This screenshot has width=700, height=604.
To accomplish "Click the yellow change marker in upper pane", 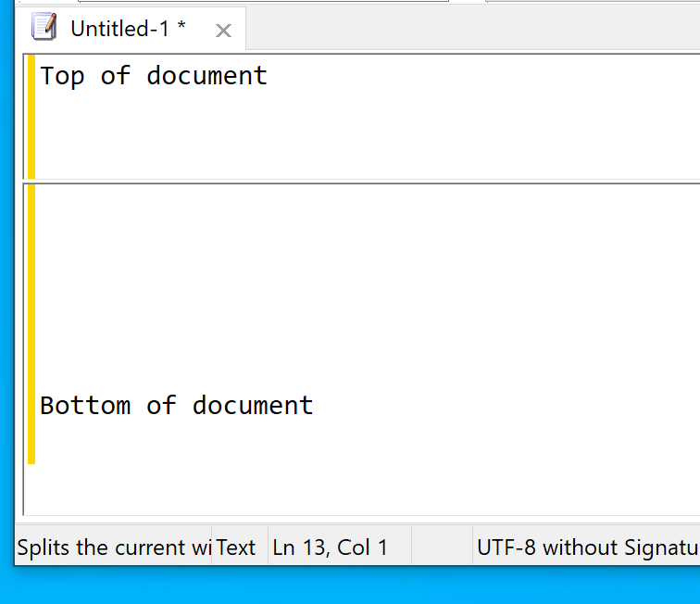I will (x=31, y=116).
